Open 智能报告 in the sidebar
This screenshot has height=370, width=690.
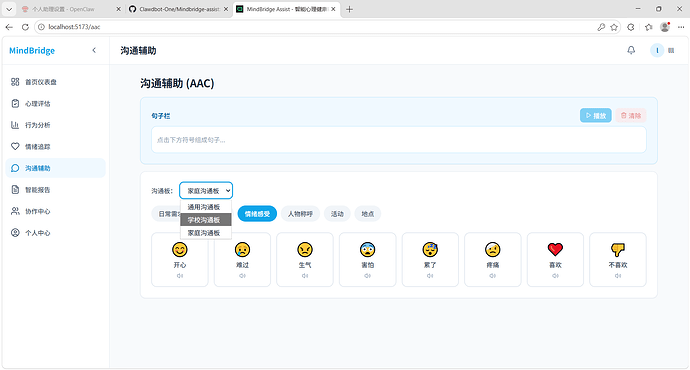coord(55,190)
